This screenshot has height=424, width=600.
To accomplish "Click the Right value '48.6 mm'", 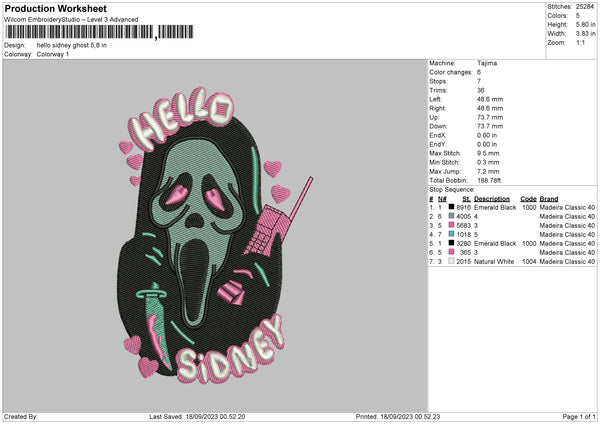I will (490, 108).
